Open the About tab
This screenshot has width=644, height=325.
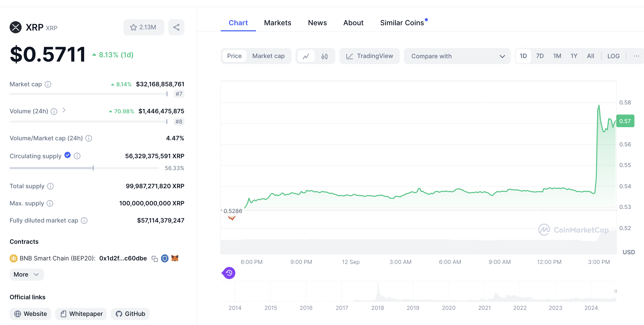coord(353,23)
